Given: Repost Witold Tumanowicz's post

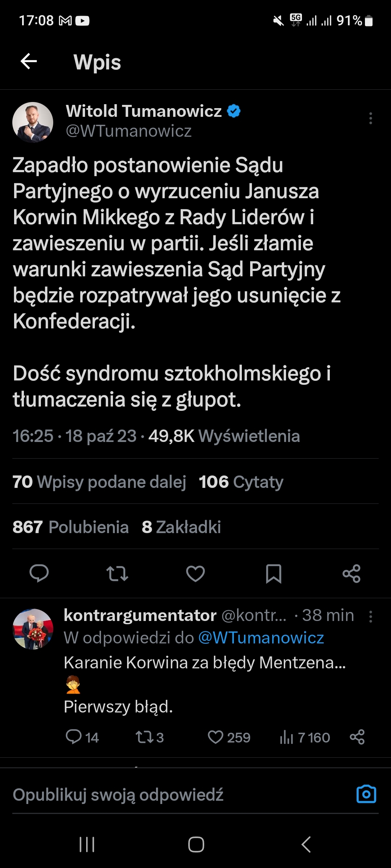Looking at the screenshot, I should tap(117, 573).
